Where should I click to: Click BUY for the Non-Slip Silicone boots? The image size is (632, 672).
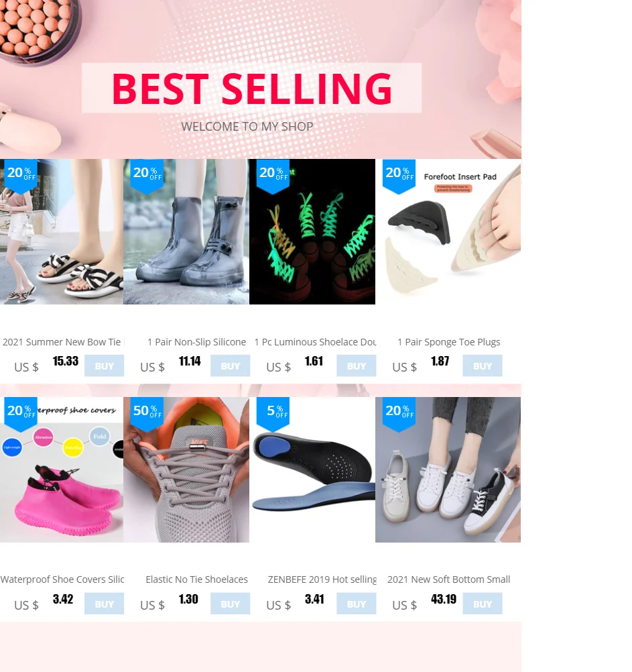pyautogui.click(x=230, y=366)
